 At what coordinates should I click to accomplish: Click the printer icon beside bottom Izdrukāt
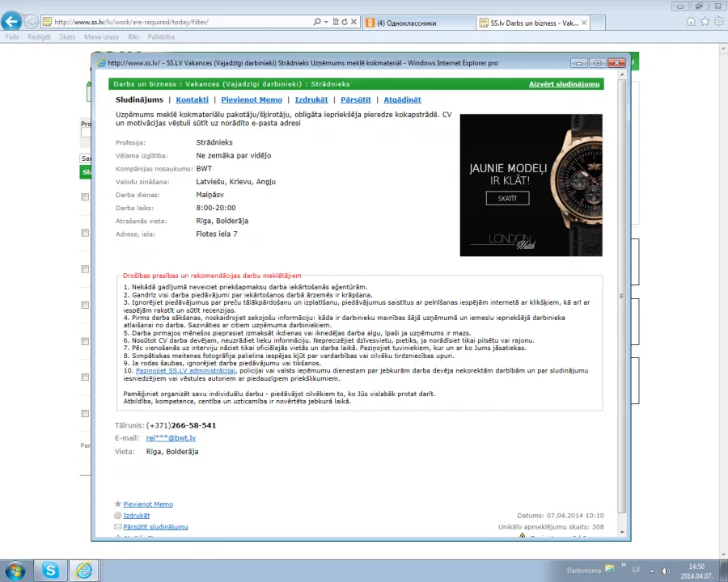coord(118,515)
